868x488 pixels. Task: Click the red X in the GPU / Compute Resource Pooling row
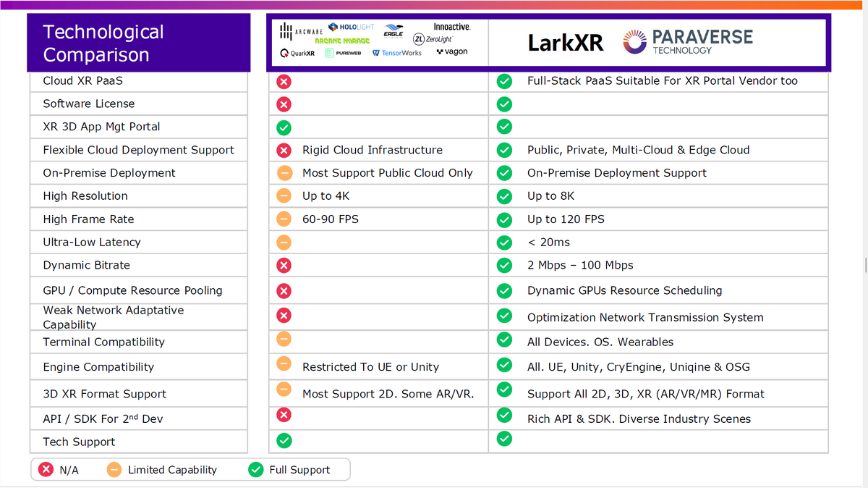pos(284,291)
